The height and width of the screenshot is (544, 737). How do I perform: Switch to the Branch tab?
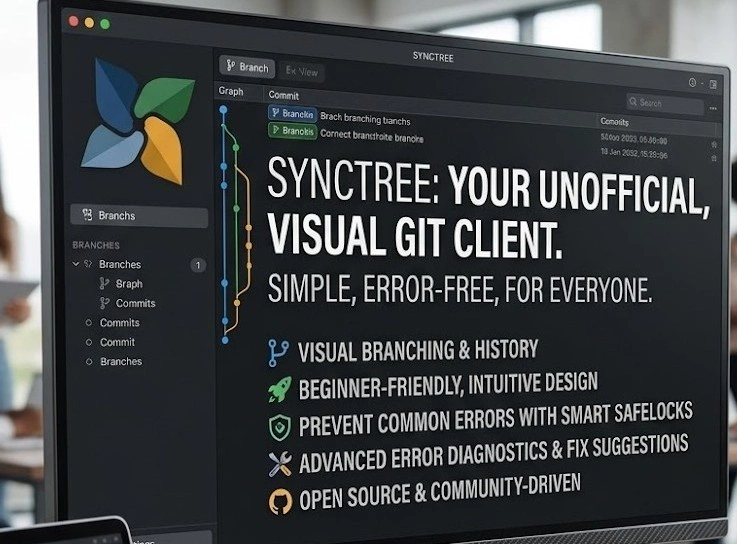click(247, 67)
